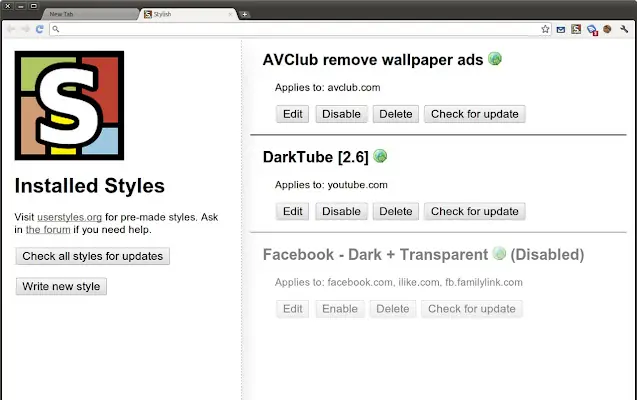Image resolution: width=637 pixels, height=400 pixels.
Task: Disable the DarkTube style
Action: click(x=341, y=212)
